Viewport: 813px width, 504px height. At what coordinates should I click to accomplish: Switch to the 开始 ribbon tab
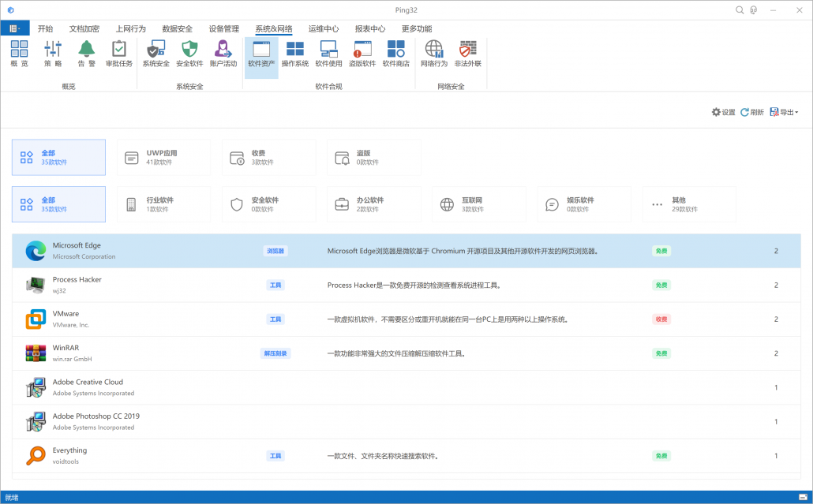tap(45, 28)
